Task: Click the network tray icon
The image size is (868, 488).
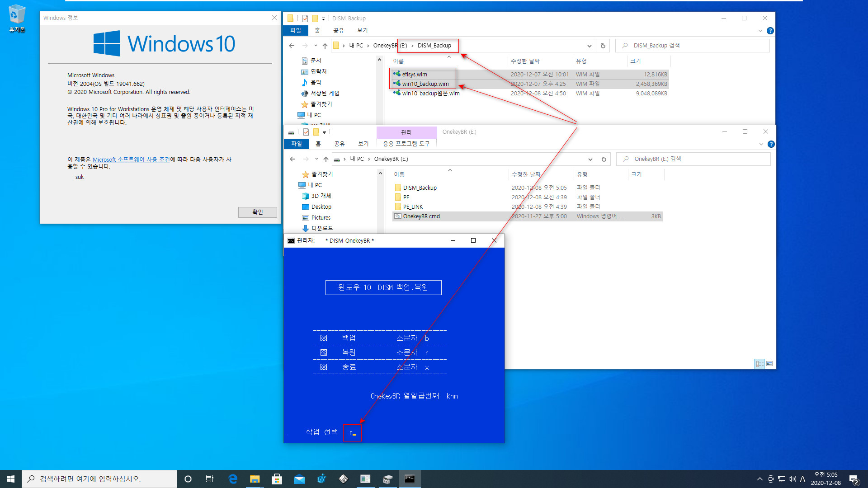Action: (782, 479)
